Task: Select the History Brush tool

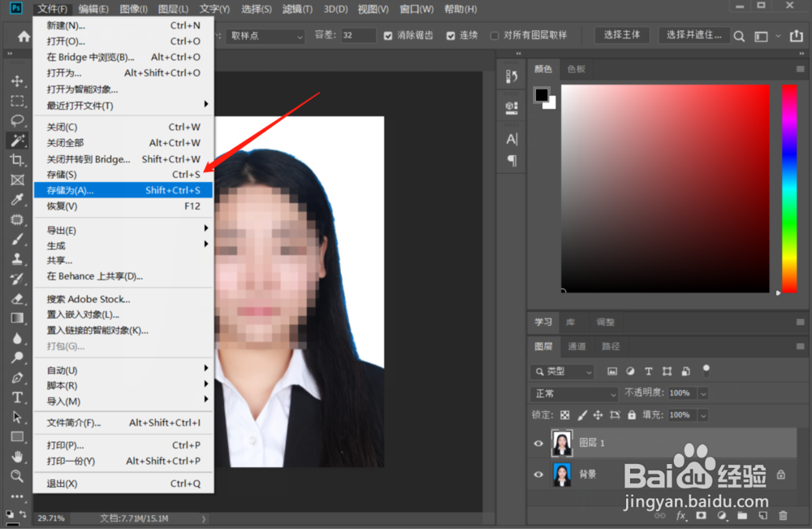Action: coord(17,279)
